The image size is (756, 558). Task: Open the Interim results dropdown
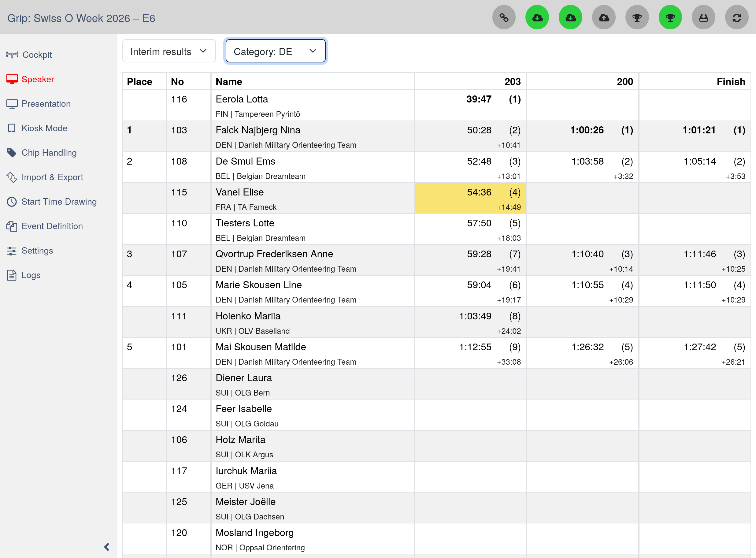169,51
